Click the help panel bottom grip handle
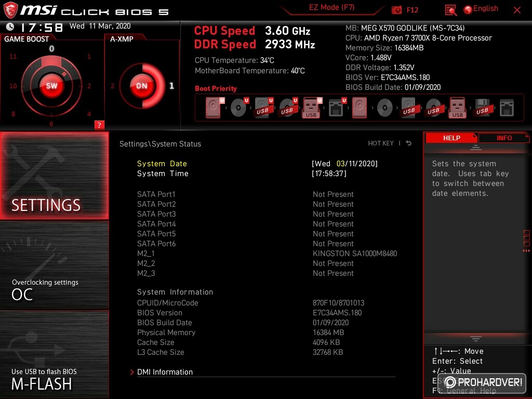 click(476, 338)
